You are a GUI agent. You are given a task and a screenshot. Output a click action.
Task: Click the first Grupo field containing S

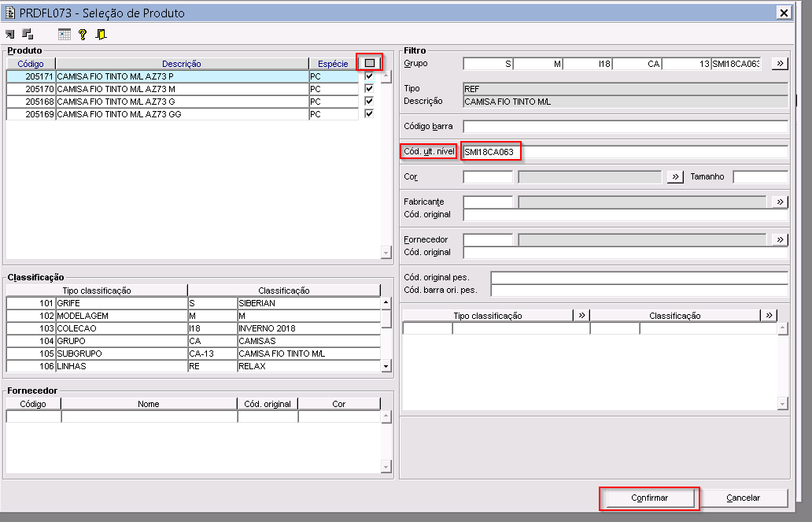[488, 64]
